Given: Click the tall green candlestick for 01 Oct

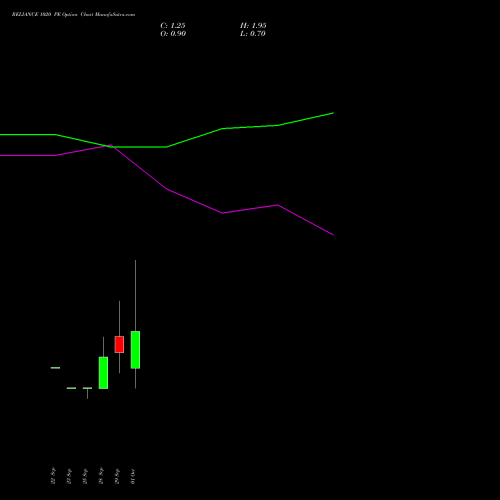Looking at the screenshot, I should 135,350.
